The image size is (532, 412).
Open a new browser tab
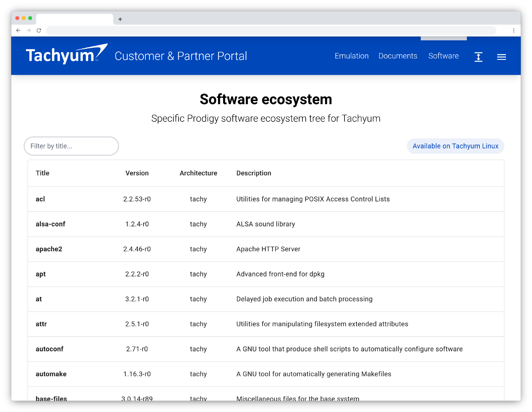pos(120,19)
